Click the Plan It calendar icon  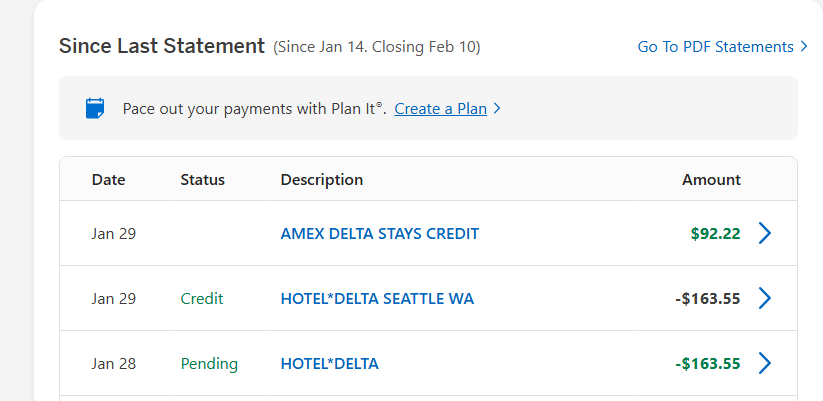click(95, 108)
